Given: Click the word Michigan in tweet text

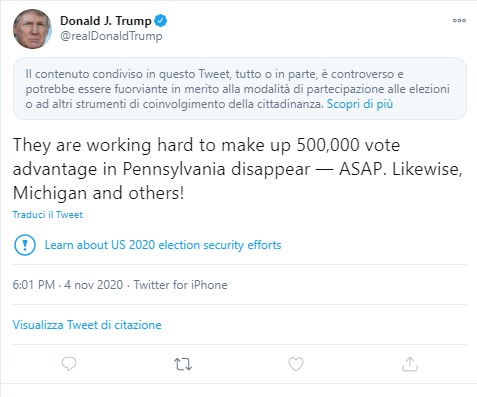Looking at the screenshot, I should coord(50,193).
